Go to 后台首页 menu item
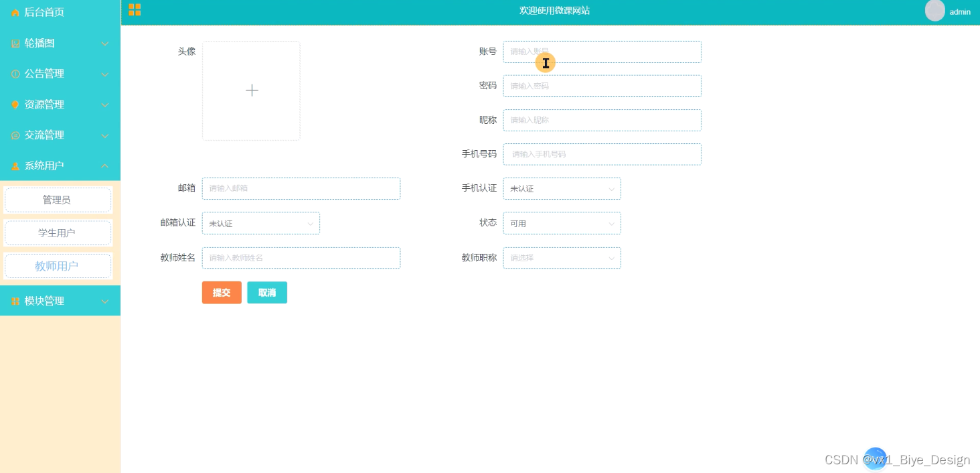The image size is (980, 473). (x=60, y=12)
